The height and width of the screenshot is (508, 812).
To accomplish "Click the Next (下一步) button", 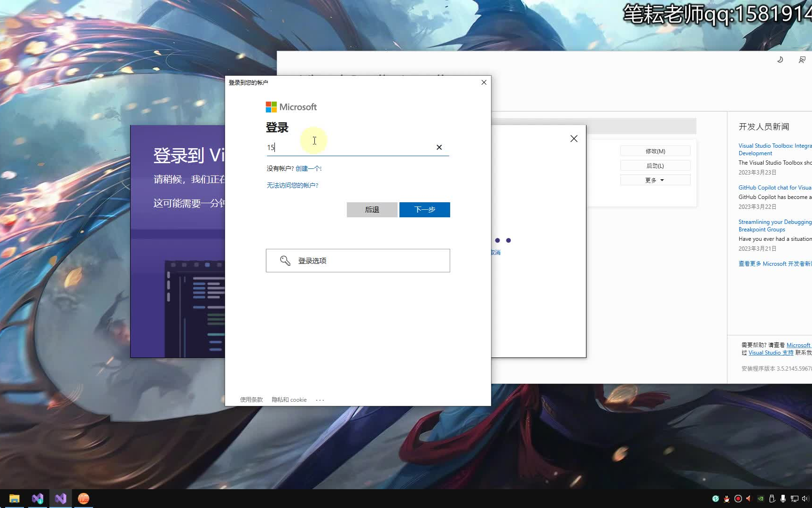I will click(x=425, y=210).
